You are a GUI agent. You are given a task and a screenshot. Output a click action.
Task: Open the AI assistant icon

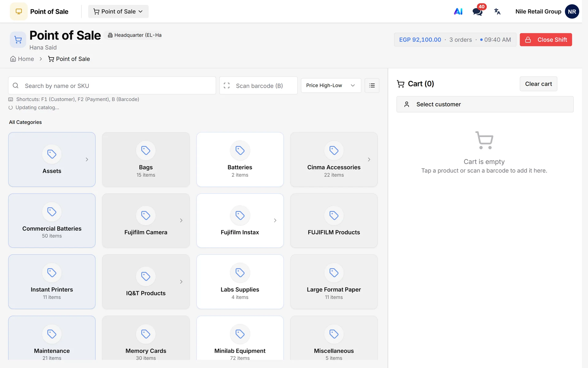pos(458,11)
